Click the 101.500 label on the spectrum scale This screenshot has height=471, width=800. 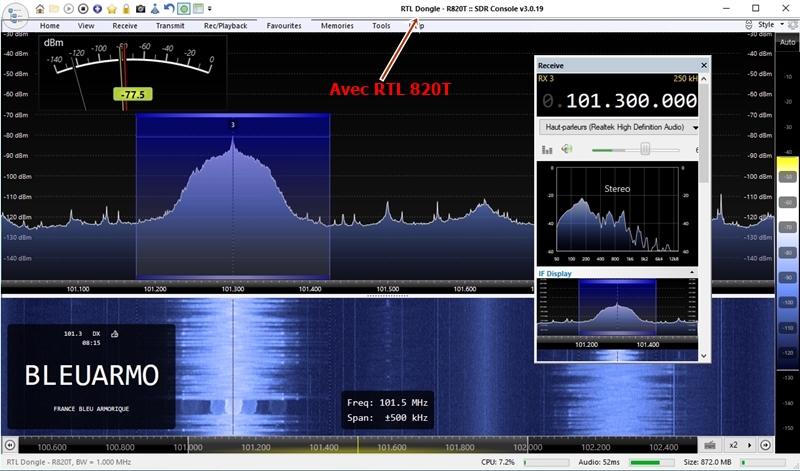tap(387, 289)
